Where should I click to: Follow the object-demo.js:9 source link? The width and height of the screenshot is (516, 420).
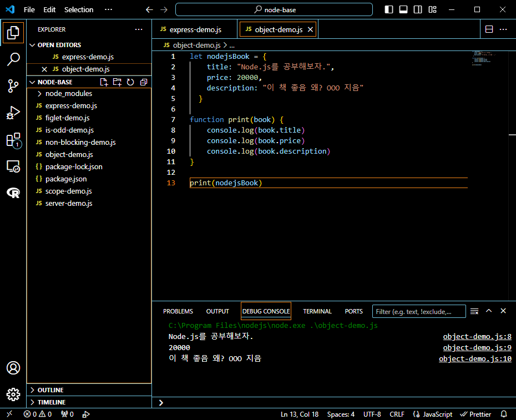pyautogui.click(x=477, y=347)
